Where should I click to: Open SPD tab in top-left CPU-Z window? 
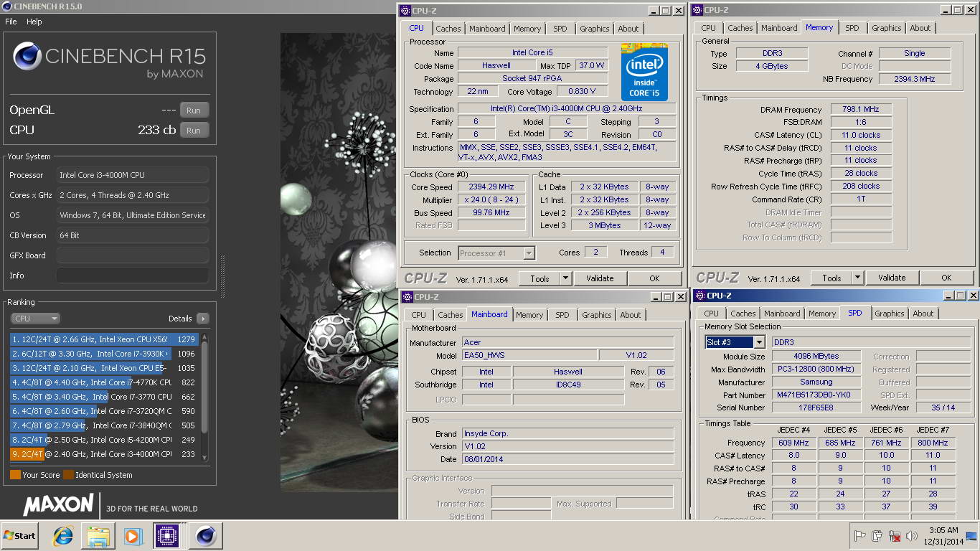click(x=560, y=29)
